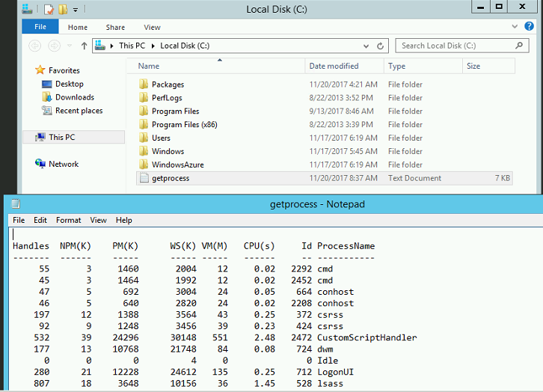Select the Packages folder icon

(144, 84)
